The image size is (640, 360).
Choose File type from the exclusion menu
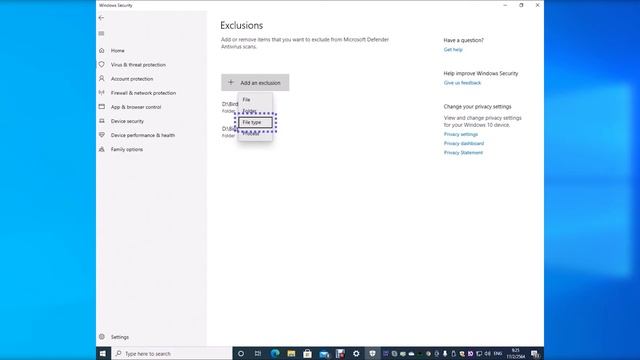click(x=255, y=122)
